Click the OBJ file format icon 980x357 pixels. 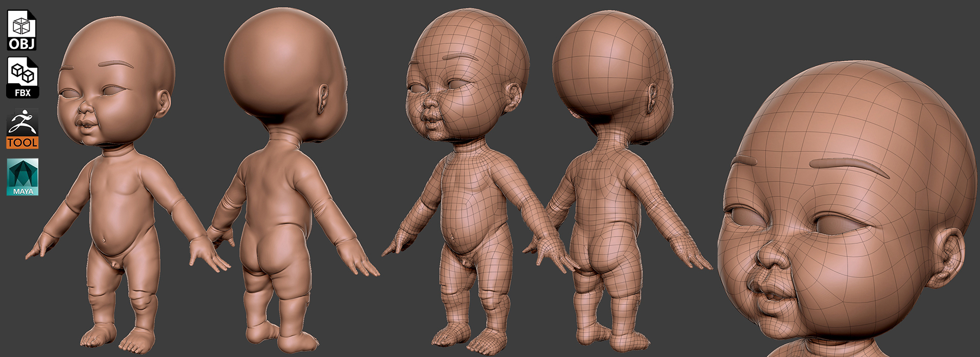(x=21, y=30)
